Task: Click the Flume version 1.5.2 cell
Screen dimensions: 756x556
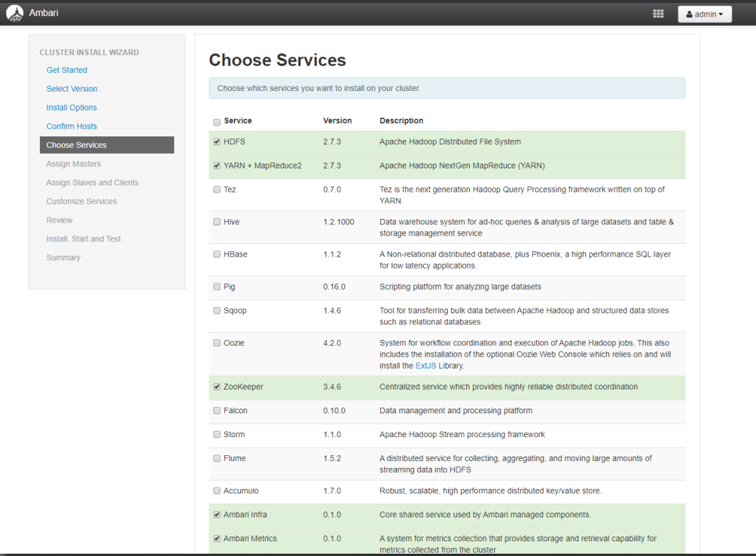Action: [332, 458]
